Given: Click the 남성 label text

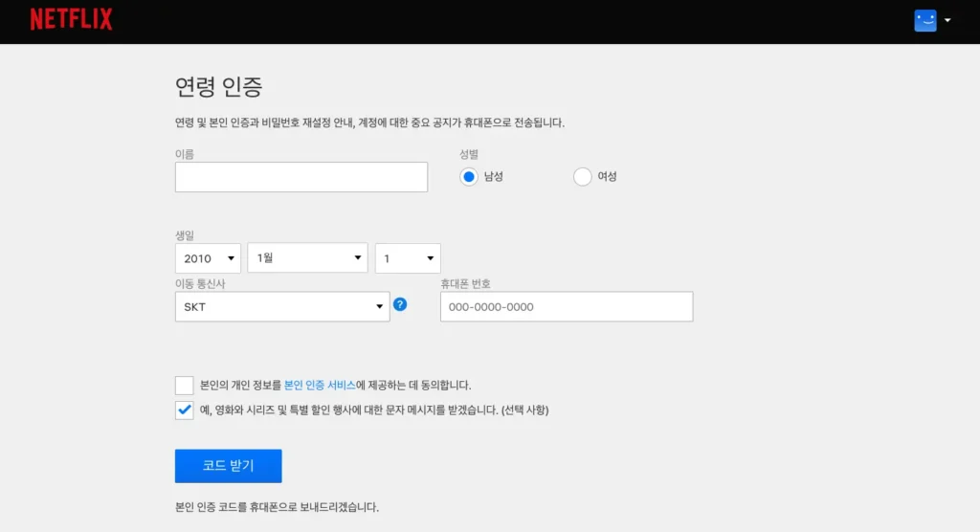Looking at the screenshot, I should pyautogui.click(x=494, y=176).
